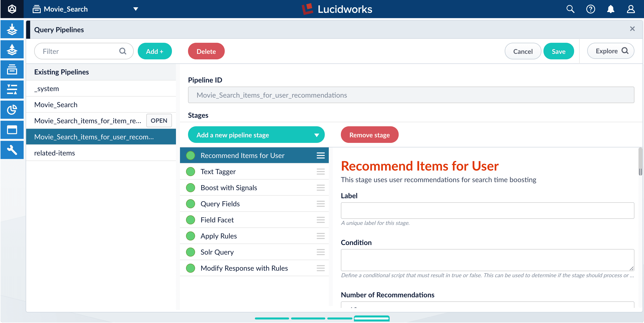Close the Query Pipelines panel

click(632, 29)
